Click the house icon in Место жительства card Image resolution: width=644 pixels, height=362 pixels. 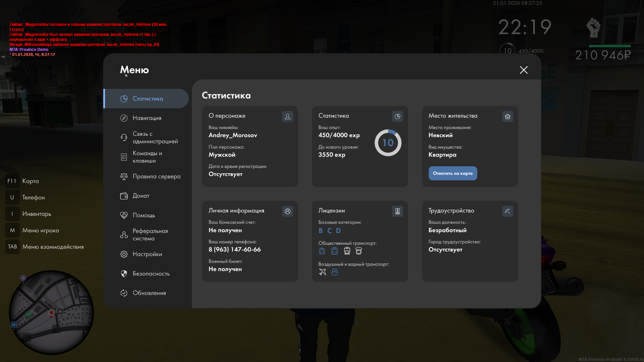507,116
